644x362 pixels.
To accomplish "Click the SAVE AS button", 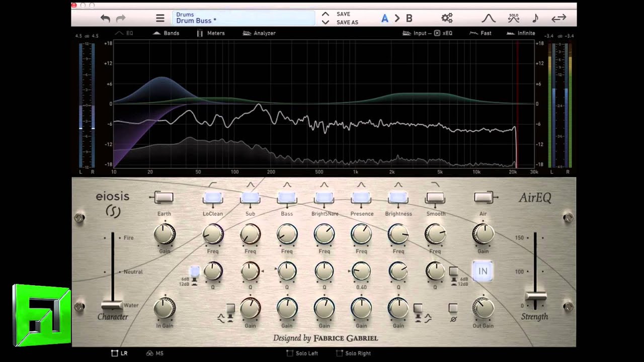I will (x=347, y=23).
